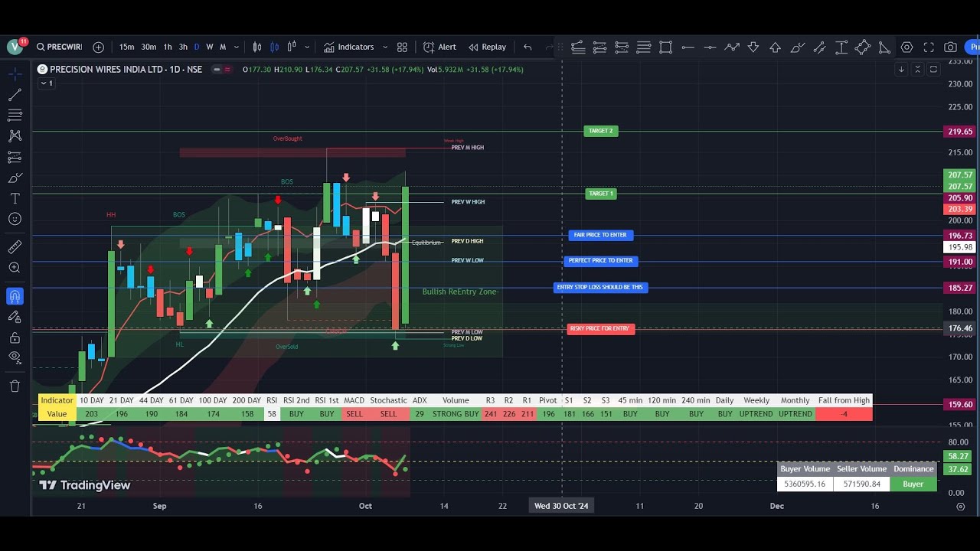Toggle lock all drawings
Image resolution: width=980 pixels, height=551 pixels.
(15, 337)
